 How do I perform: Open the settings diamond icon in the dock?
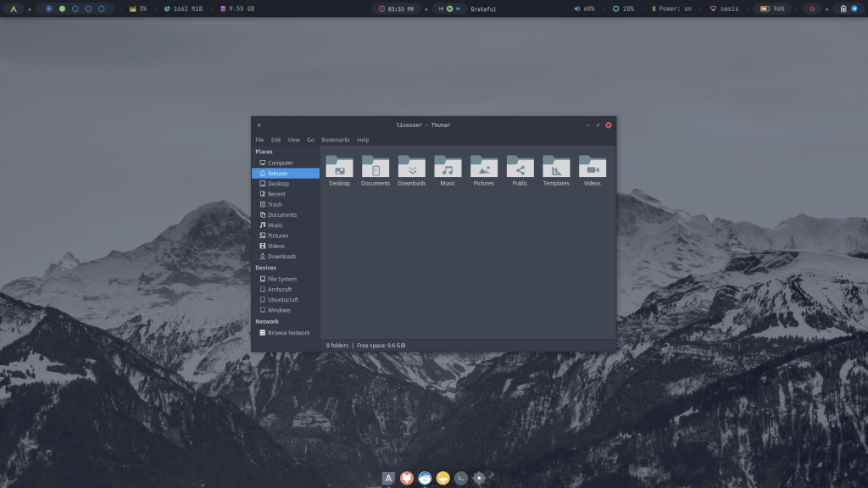point(478,478)
